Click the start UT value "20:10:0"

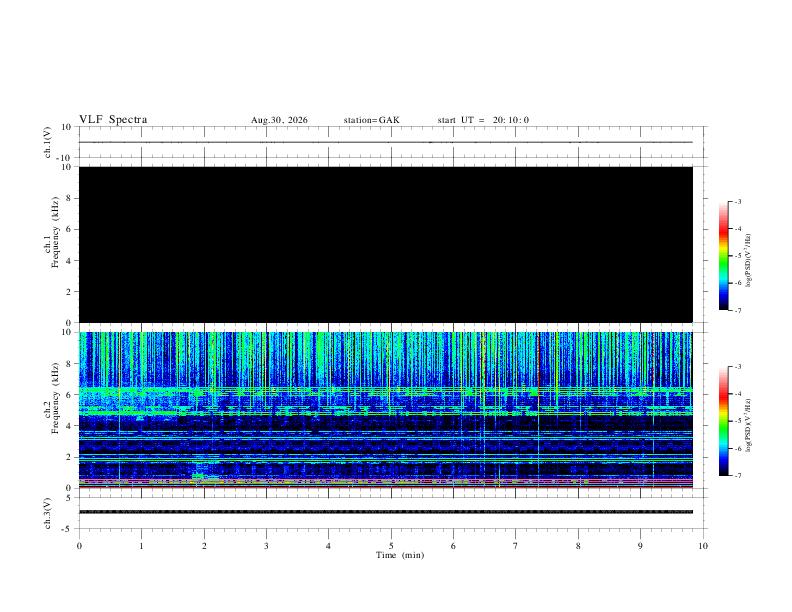[511, 120]
